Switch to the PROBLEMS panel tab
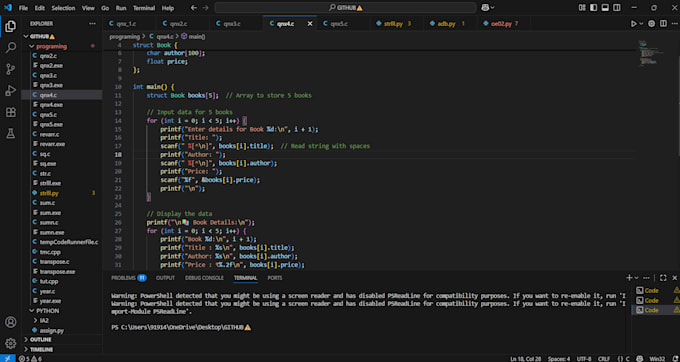 128,278
